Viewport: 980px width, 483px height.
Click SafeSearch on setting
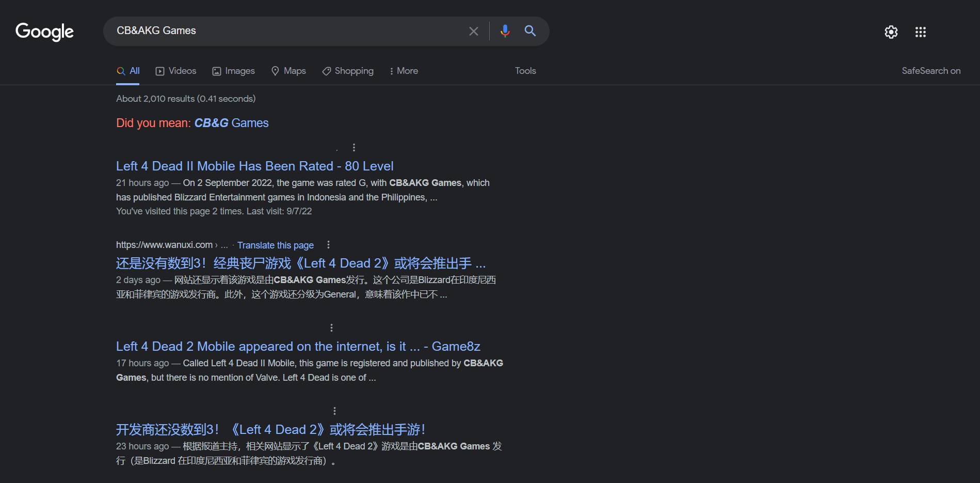[x=931, y=71]
